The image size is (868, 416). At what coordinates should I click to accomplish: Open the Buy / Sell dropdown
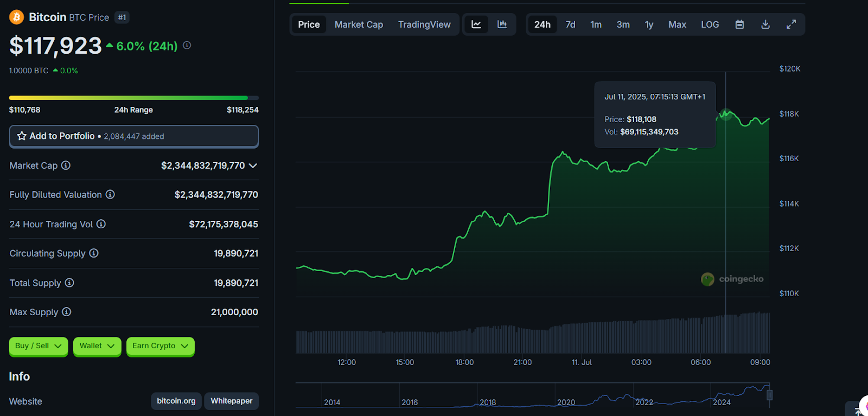pyautogui.click(x=38, y=346)
